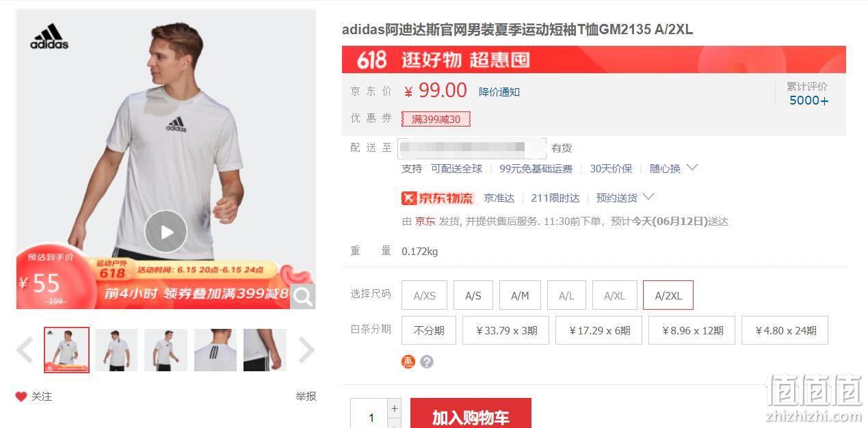
Task: Show previous product thumbnails arrow
Action: pos(25,350)
